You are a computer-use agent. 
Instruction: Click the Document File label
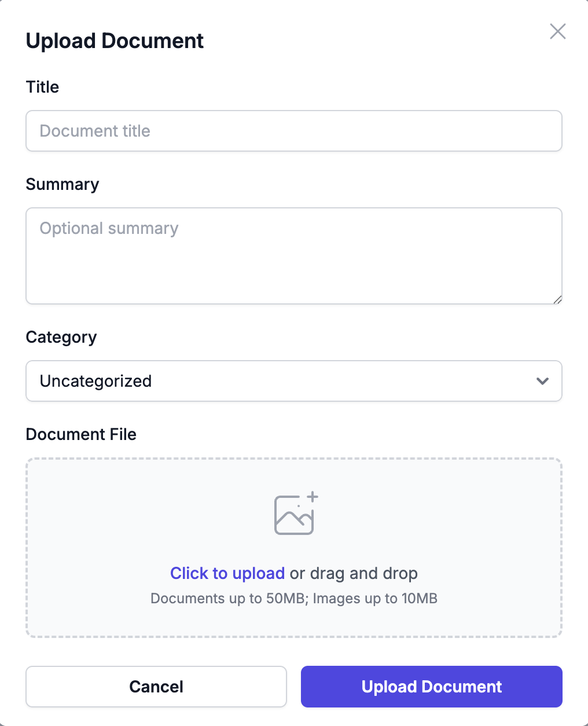point(81,434)
